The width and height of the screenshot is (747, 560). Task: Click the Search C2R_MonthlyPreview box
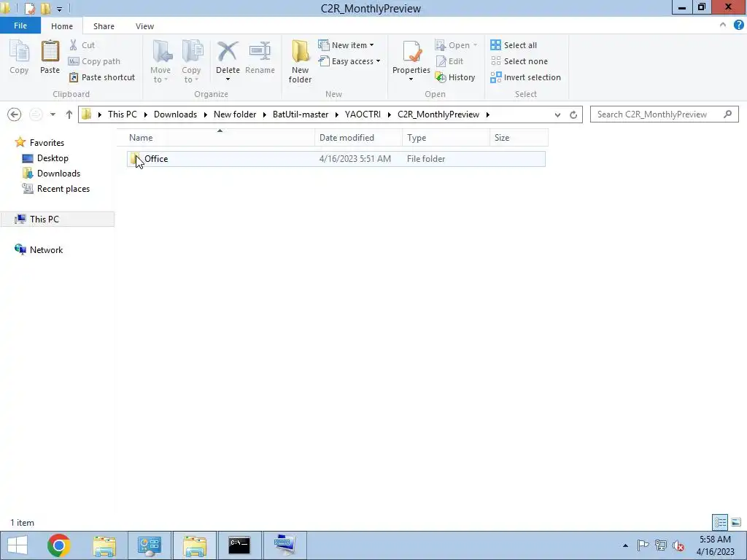point(664,114)
